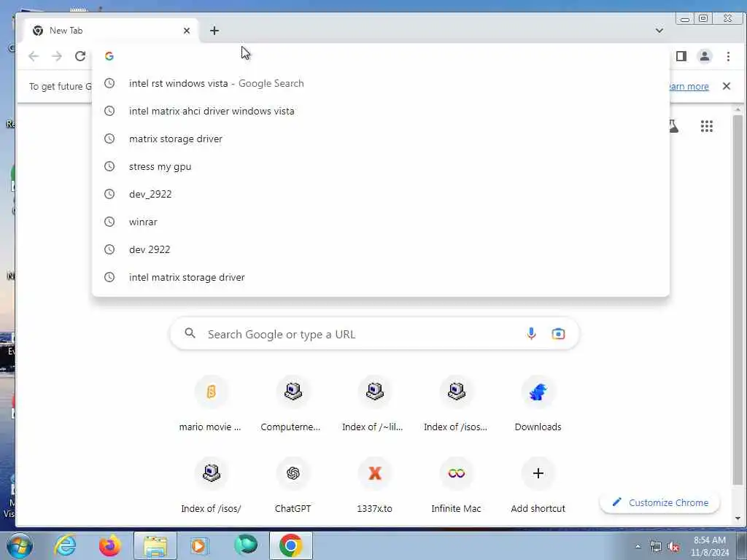
Task: Click the forward navigation arrow
Action: [57, 56]
